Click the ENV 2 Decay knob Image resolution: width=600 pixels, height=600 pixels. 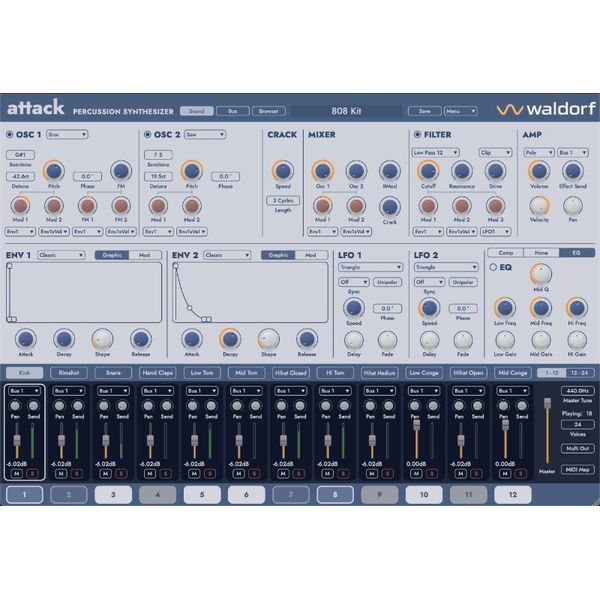pos(230,339)
